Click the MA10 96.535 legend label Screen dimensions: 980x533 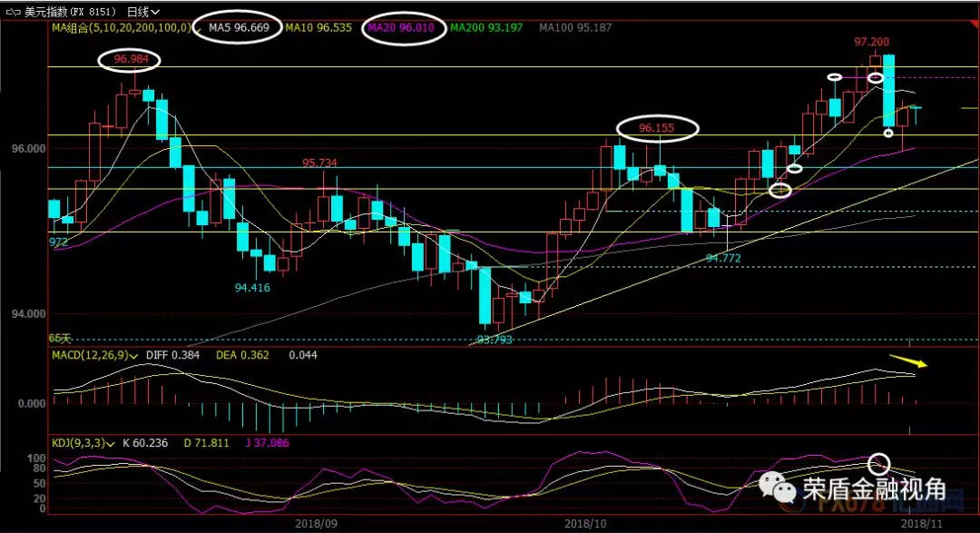pos(317,28)
